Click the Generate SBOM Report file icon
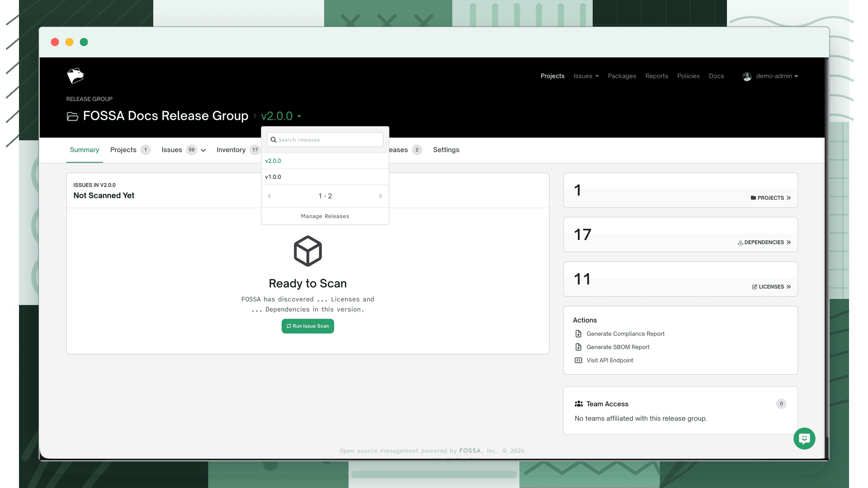 pyautogui.click(x=578, y=347)
